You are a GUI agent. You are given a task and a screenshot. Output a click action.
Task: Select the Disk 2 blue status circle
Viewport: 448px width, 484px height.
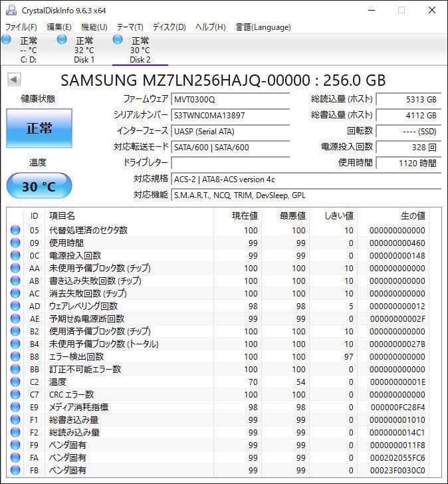tap(118, 39)
